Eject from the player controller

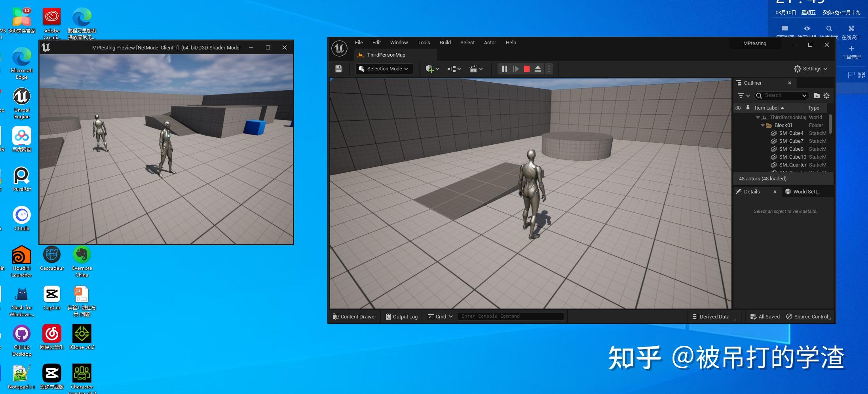538,69
